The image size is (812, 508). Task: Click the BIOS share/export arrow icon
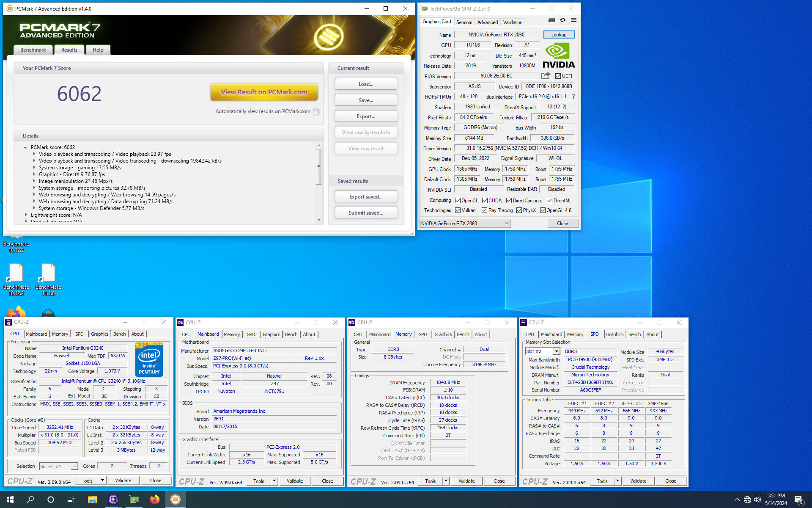[546, 76]
